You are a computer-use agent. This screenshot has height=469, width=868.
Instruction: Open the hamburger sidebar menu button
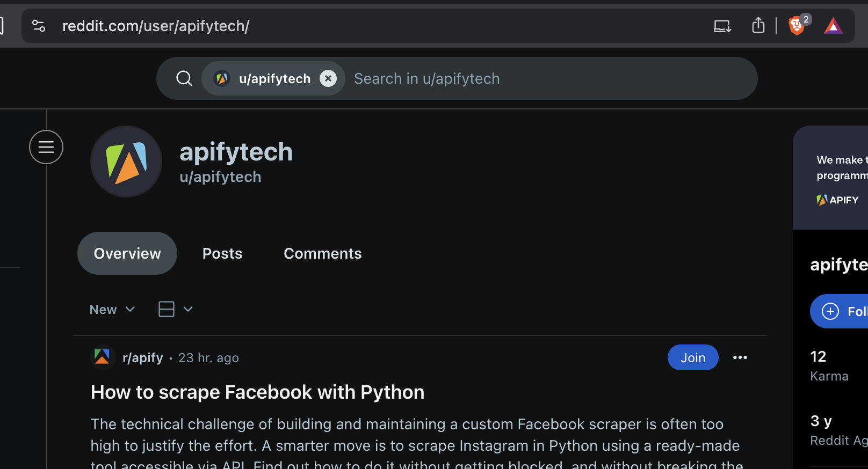[x=46, y=147]
